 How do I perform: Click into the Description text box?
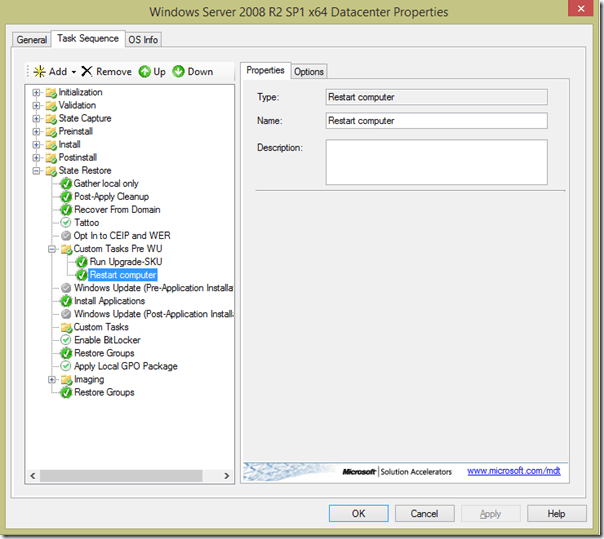(437, 162)
